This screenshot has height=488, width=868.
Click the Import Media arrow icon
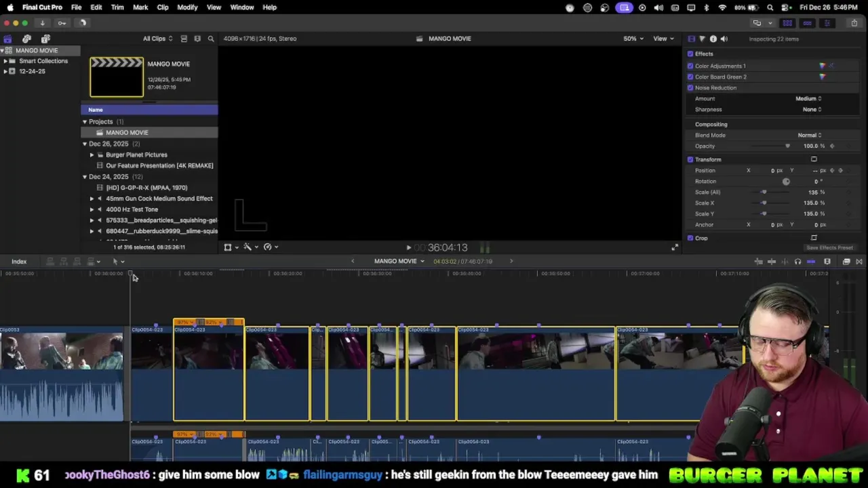tap(42, 23)
